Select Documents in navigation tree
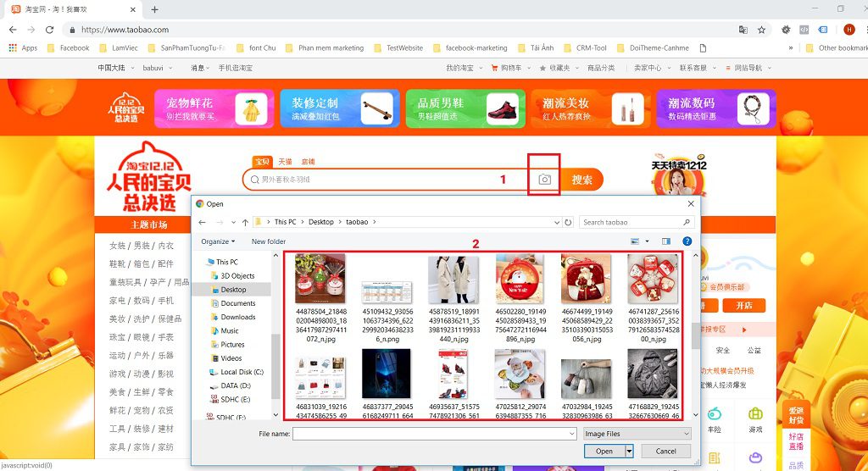 click(237, 303)
